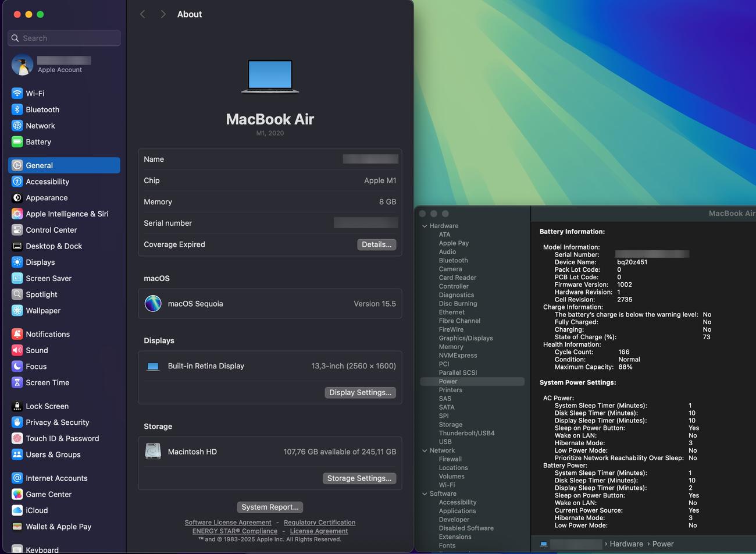The height and width of the screenshot is (554, 756).
Task: Open the Focus moon icon
Action: click(17, 367)
